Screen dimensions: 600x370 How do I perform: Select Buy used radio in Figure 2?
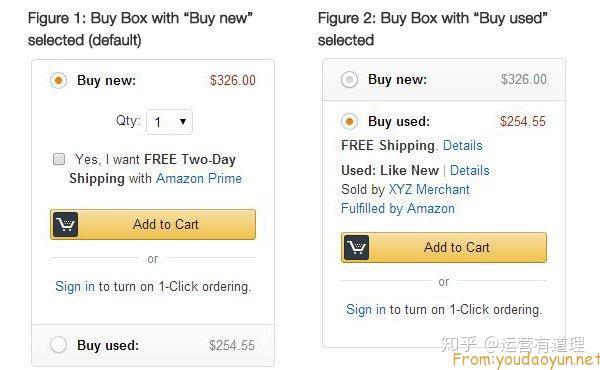tap(349, 121)
